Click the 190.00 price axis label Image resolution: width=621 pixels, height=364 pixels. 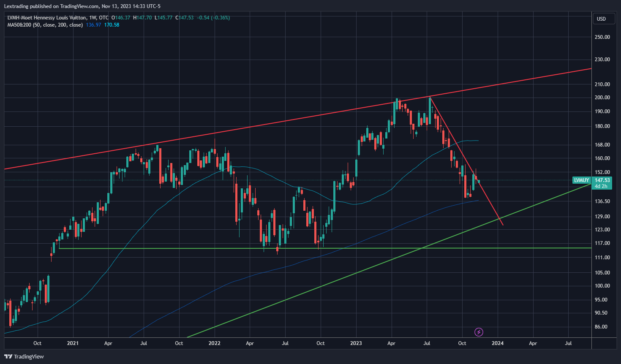[x=602, y=111]
